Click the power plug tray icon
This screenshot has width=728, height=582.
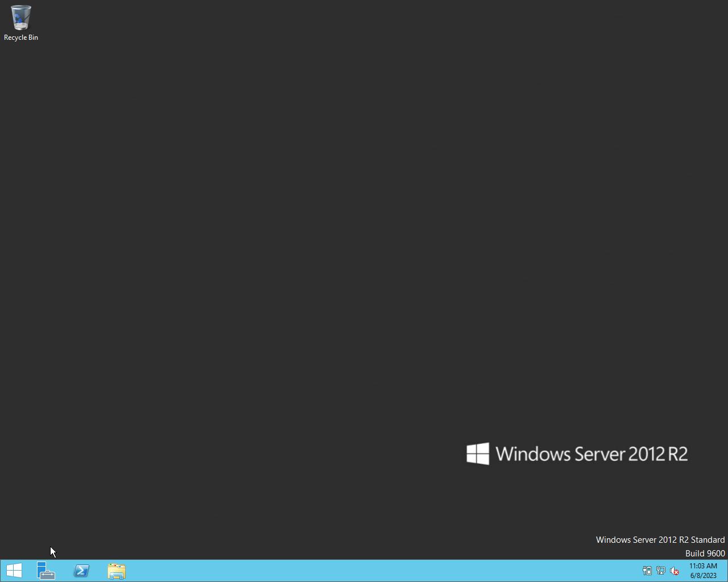647,571
